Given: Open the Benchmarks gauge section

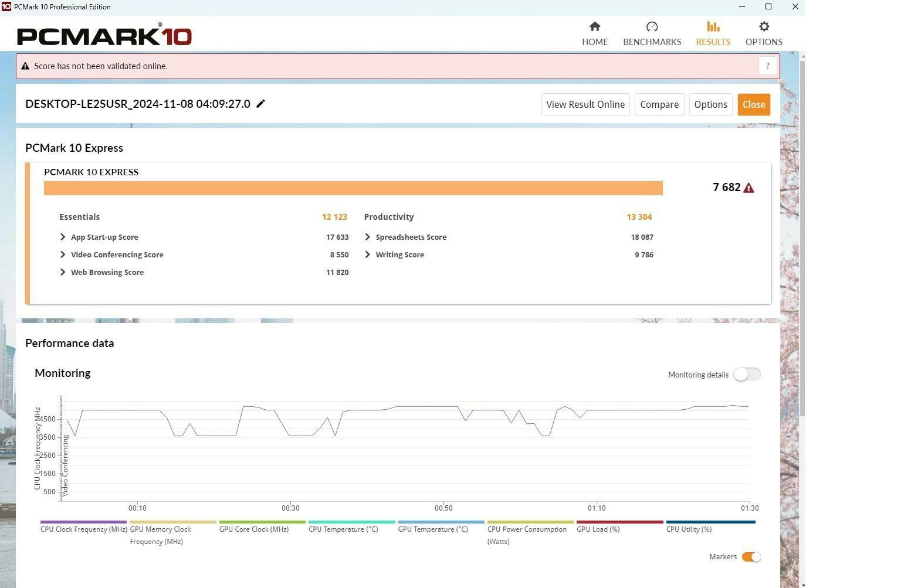Looking at the screenshot, I should click(652, 33).
